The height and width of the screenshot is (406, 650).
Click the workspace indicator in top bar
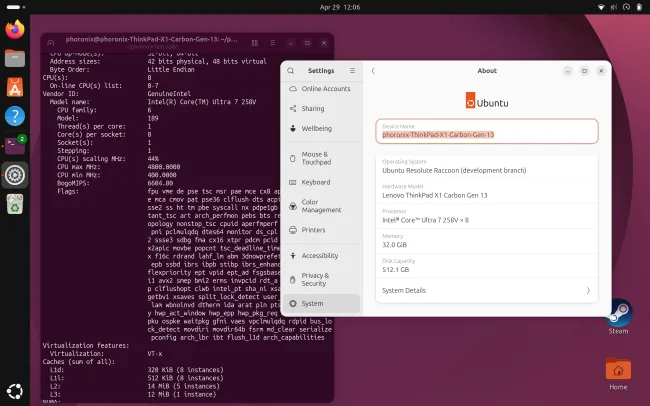[16, 7]
